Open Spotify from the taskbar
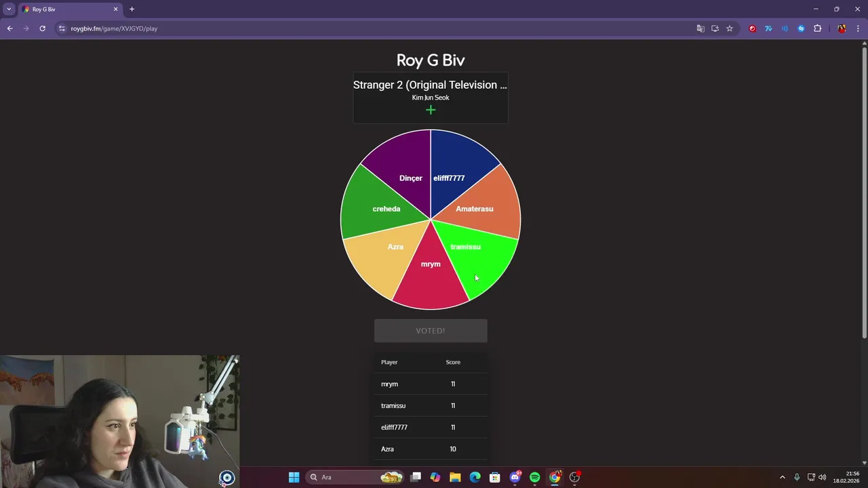 pyautogui.click(x=534, y=477)
